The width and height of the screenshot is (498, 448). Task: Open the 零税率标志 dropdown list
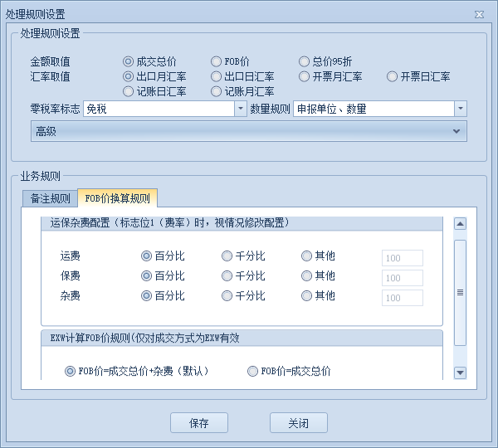(x=241, y=109)
